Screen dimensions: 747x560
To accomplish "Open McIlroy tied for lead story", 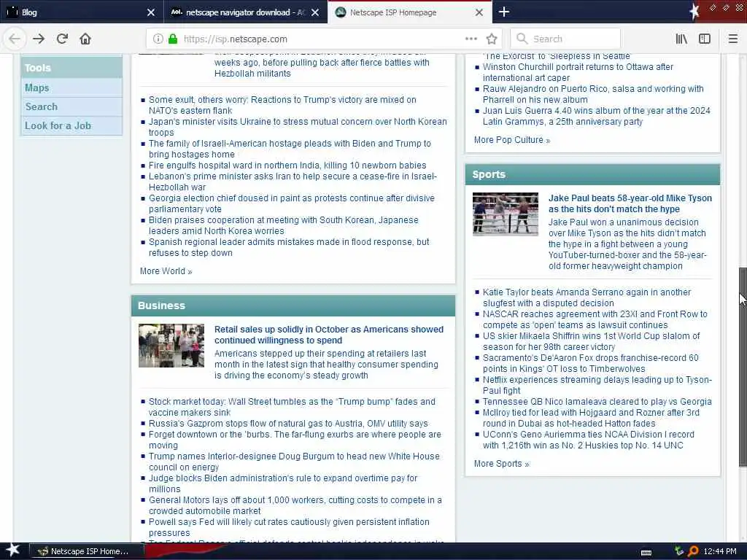I will tap(591, 418).
